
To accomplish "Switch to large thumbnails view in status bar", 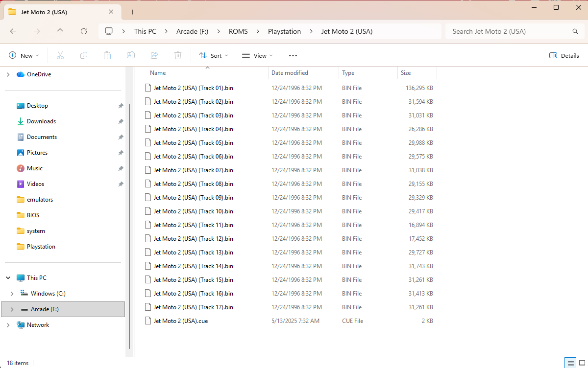I will pyautogui.click(x=582, y=363).
